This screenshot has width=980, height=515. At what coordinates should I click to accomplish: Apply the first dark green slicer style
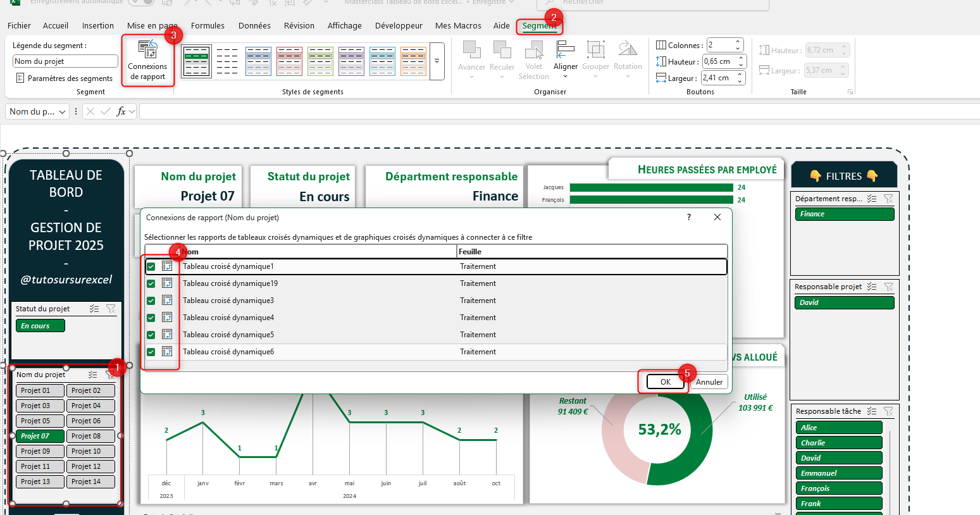point(196,61)
